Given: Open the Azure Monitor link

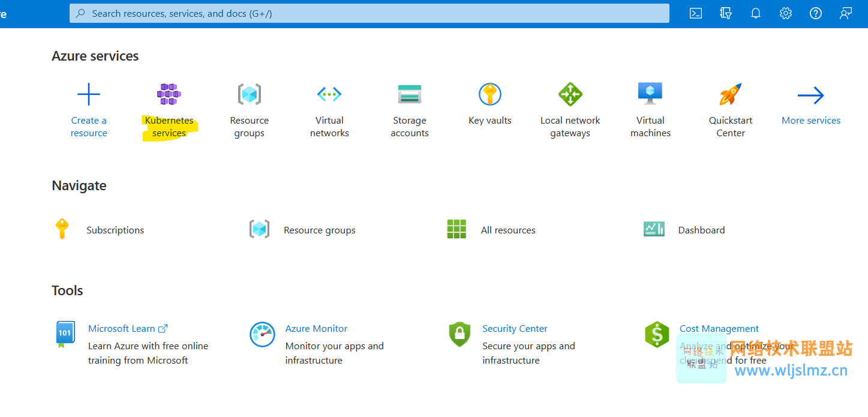Looking at the screenshot, I should tap(316, 329).
